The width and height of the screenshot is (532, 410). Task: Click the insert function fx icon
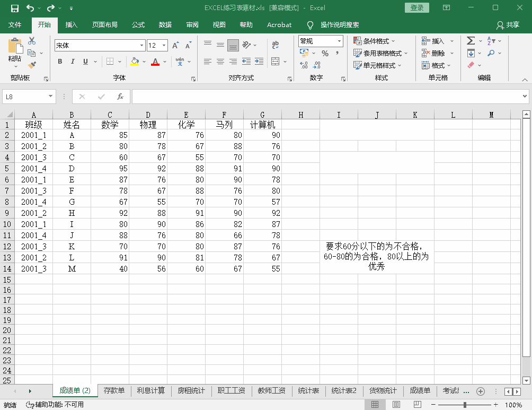click(x=120, y=97)
